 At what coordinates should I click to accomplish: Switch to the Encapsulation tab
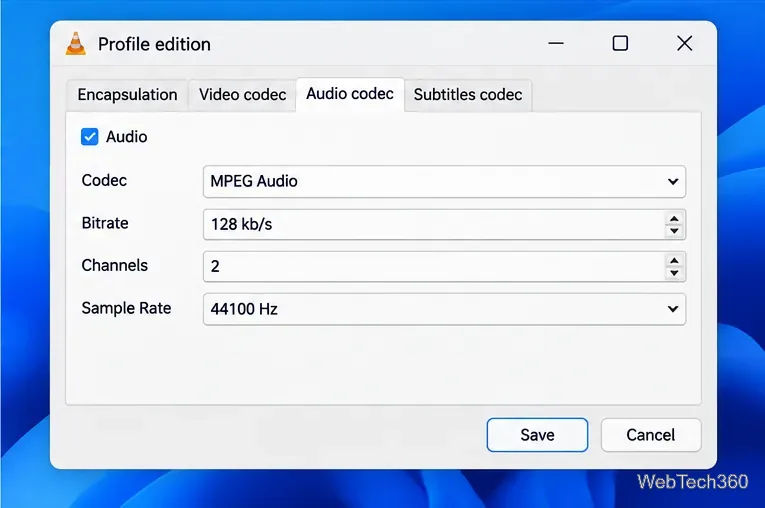(x=127, y=95)
